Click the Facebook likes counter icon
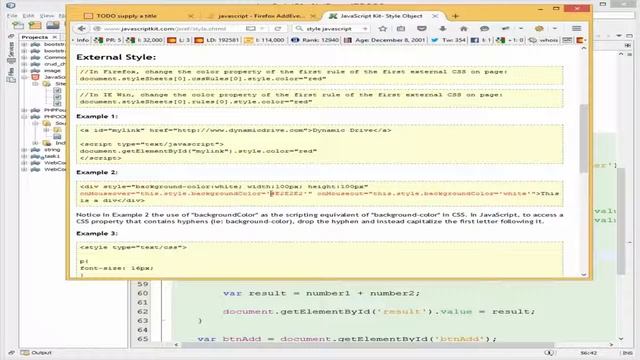 click(474, 40)
